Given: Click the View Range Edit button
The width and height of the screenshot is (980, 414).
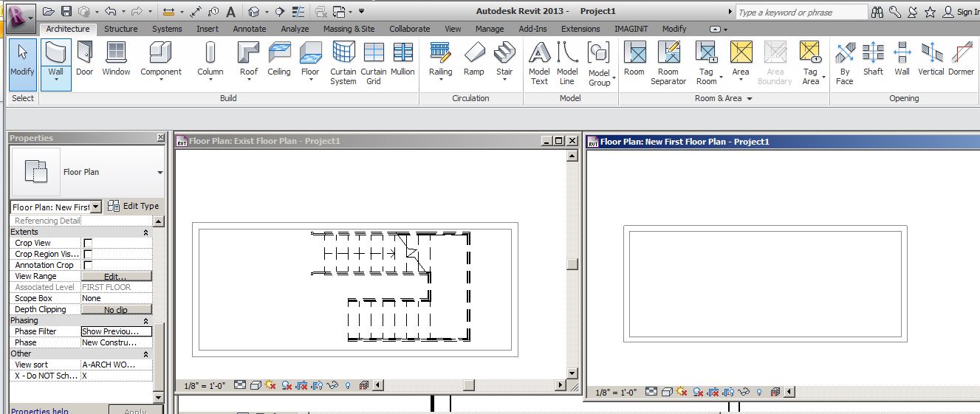Looking at the screenshot, I should tap(116, 276).
